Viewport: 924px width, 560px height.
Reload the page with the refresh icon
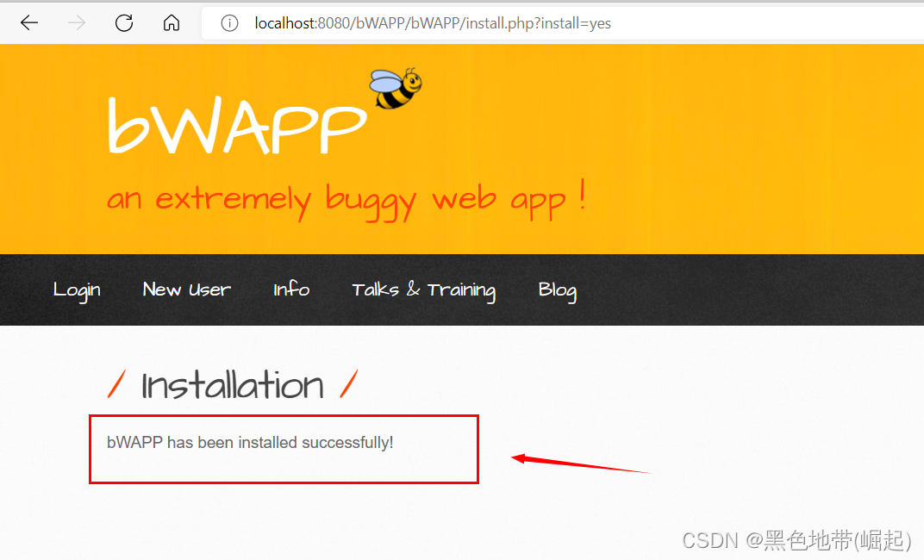pyautogui.click(x=124, y=23)
